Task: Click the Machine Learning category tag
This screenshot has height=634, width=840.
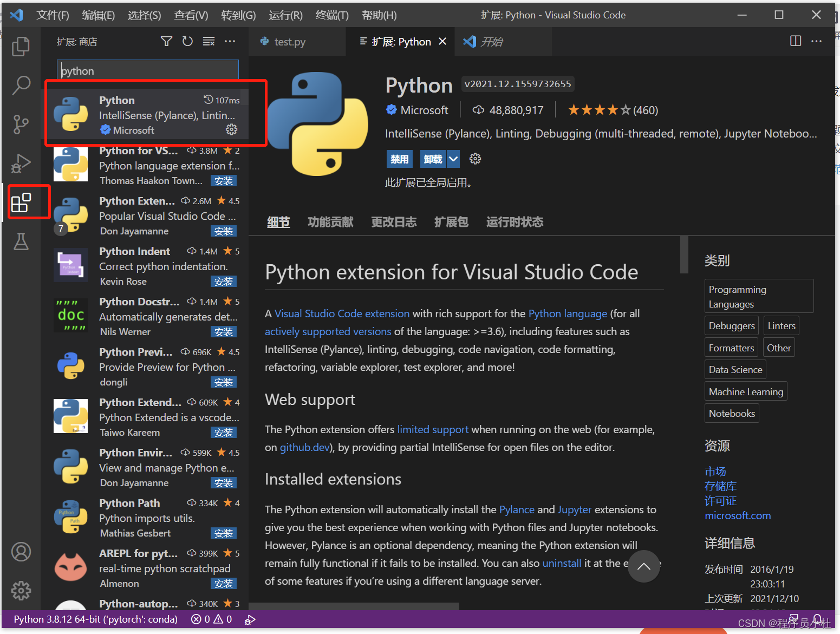Action: click(746, 391)
